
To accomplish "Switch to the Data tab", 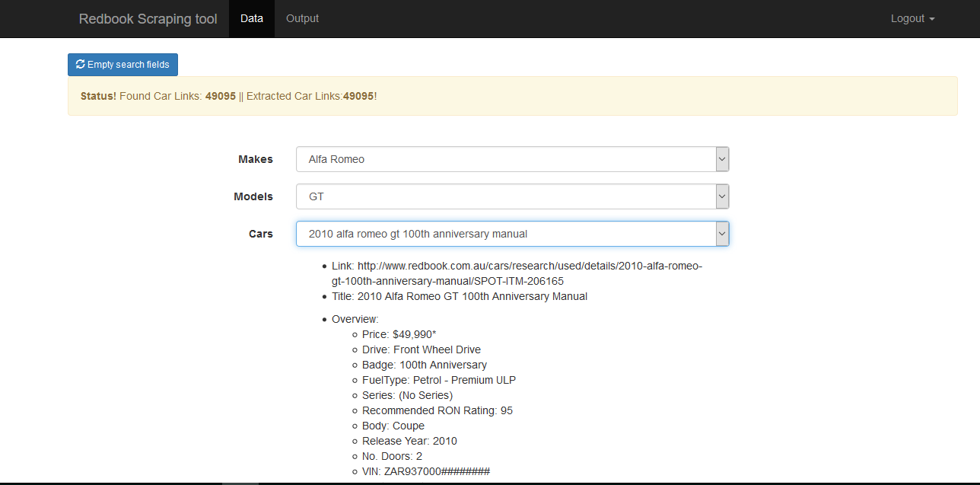I will 252,18.
